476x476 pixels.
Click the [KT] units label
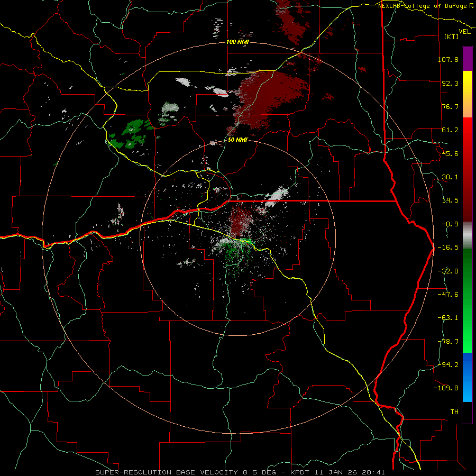tap(452, 36)
